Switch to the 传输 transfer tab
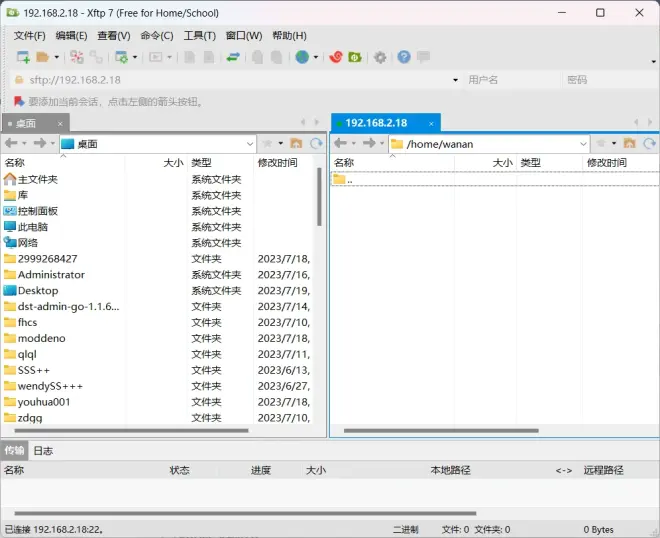This screenshot has width=660, height=538. click(14, 450)
